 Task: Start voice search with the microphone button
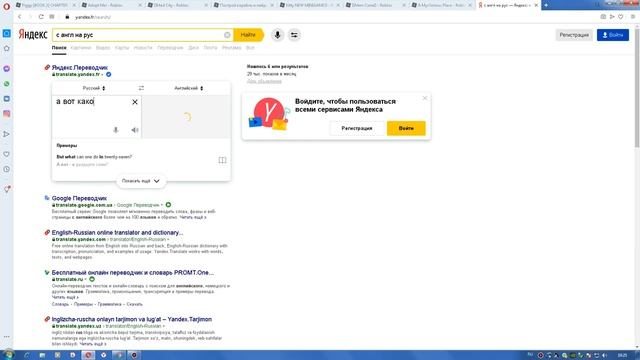coord(278,35)
